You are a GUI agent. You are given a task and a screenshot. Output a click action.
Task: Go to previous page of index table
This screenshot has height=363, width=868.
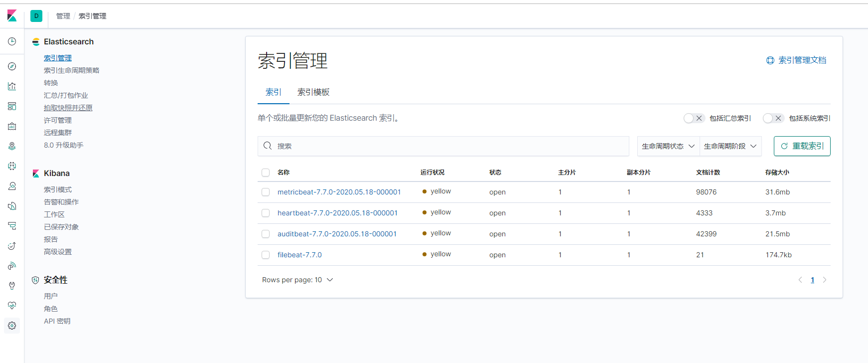coord(800,280)
